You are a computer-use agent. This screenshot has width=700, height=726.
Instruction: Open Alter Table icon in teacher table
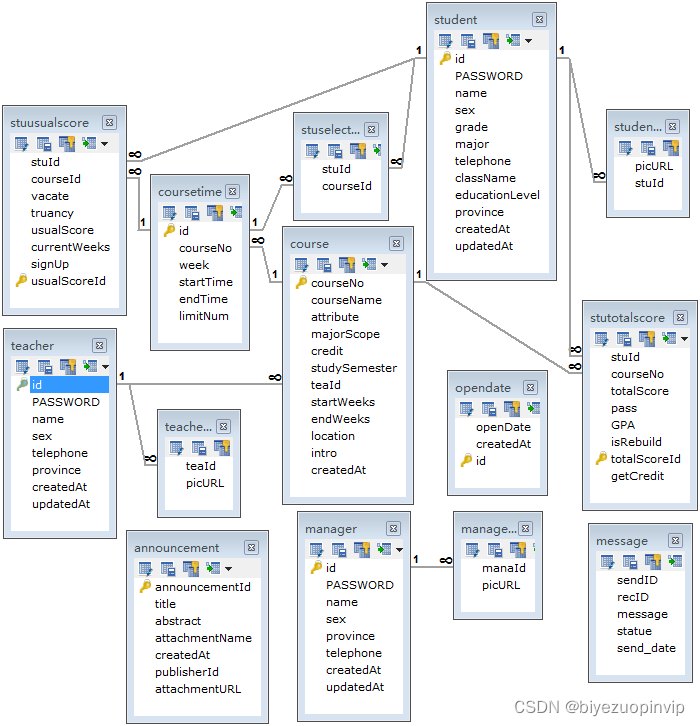pyautogui.click(x=22, y=367)
